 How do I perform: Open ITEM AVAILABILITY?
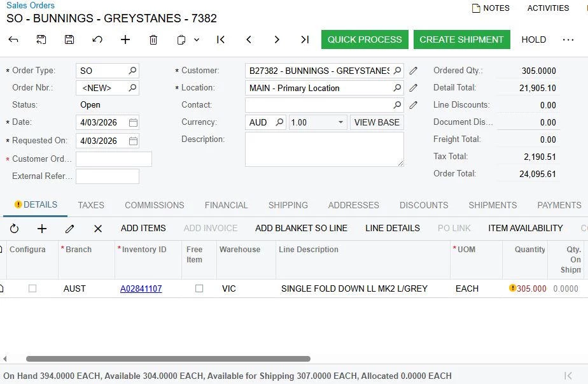click(526, 228)
